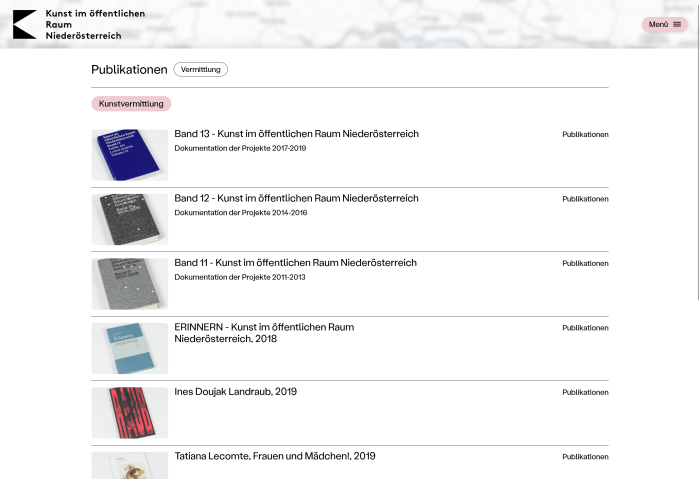Click the Publikationen page heading
The width and height of the screenshot is (700, 479).
(x=129, y=70)
